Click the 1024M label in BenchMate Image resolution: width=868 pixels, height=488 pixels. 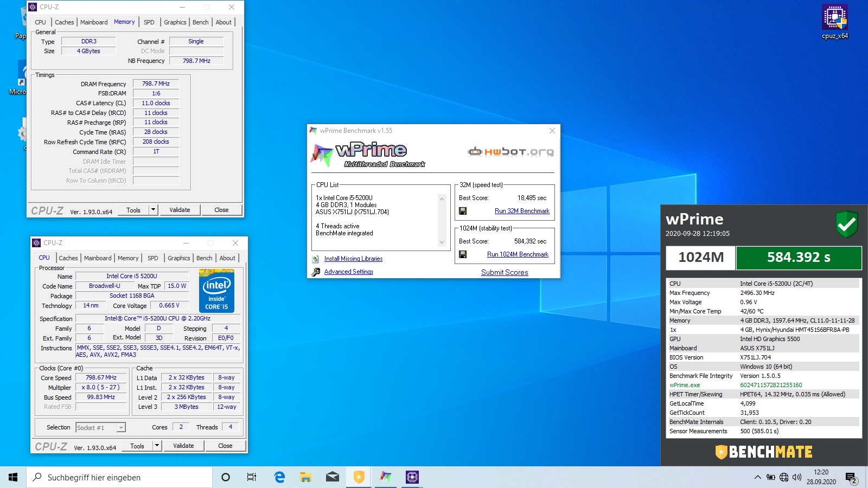[x=701, y=258]
